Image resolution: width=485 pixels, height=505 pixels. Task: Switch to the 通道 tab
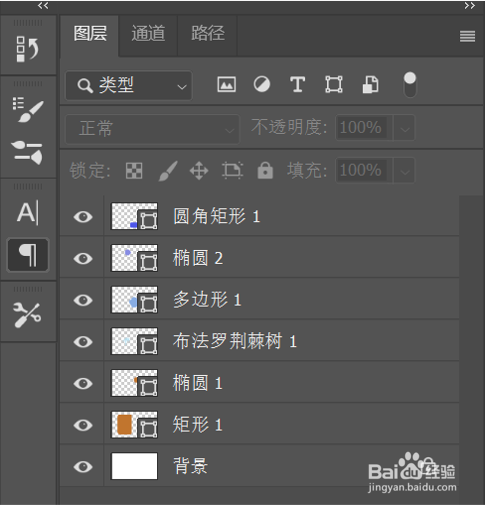pyautogui.click(x=148, y=34)
